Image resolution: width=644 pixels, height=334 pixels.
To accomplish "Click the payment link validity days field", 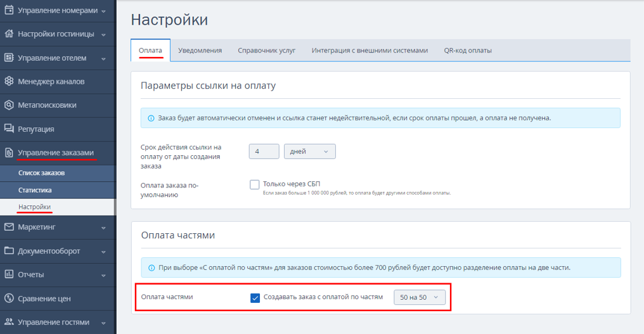I will (x=264, y=151).
